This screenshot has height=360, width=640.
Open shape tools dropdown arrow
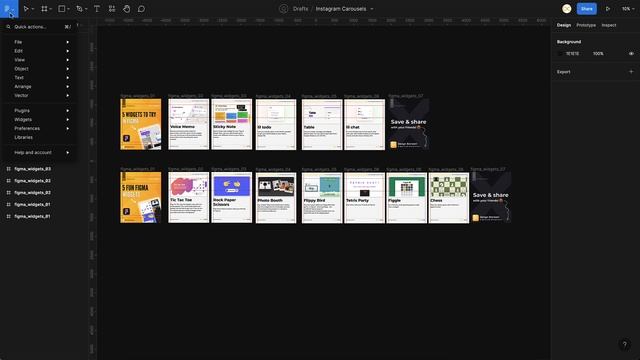click(x=68, y=9)
